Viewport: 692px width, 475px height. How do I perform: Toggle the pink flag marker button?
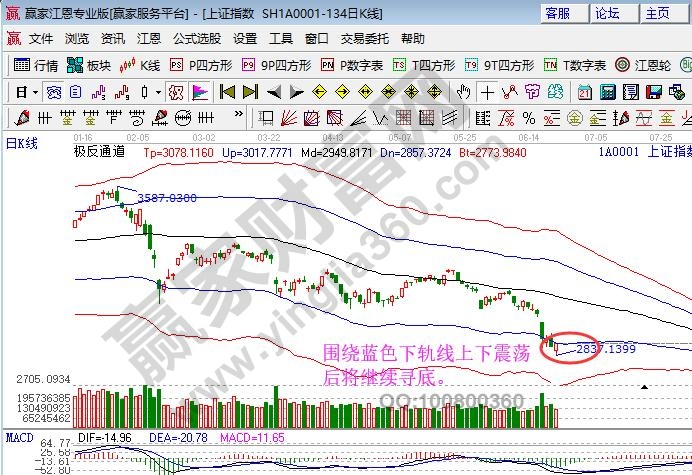point(200,92)
